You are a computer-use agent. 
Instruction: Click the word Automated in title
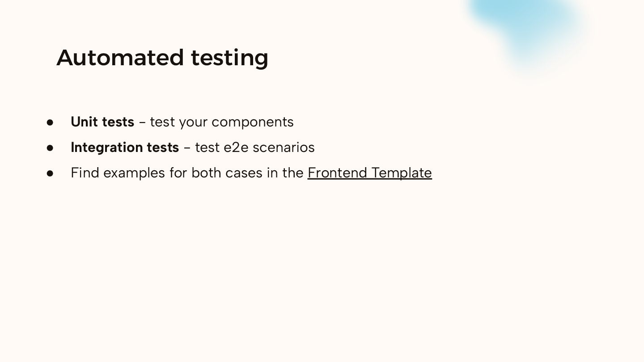pyautogui.click(x=120, y=58)
